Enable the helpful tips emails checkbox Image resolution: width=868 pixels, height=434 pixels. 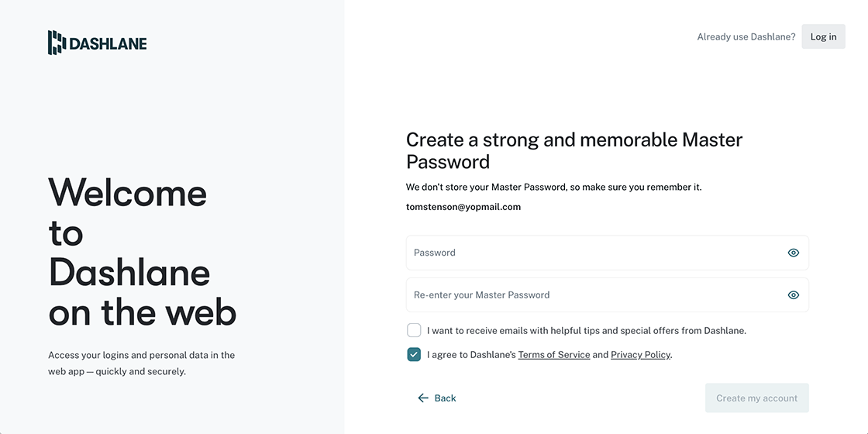414,330
